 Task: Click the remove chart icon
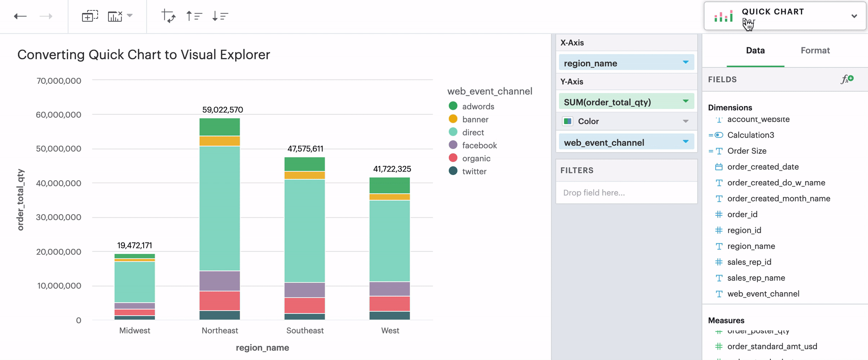[115, 17]
